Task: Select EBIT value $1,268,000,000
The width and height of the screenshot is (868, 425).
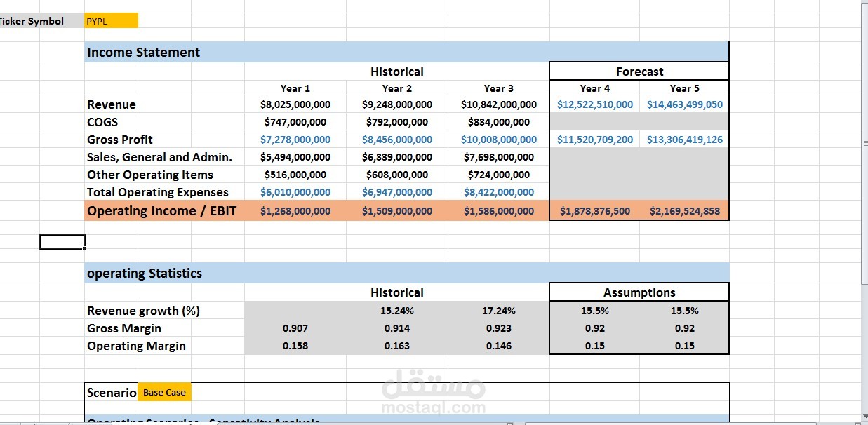Action: point(295,211)
